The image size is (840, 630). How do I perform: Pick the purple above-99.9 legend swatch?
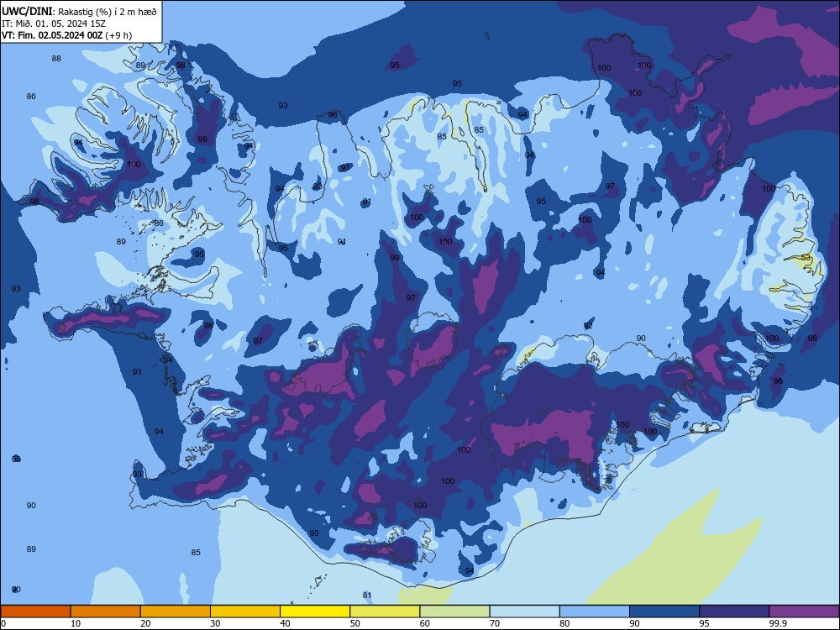pyautogui.click(x=805, y=612)
